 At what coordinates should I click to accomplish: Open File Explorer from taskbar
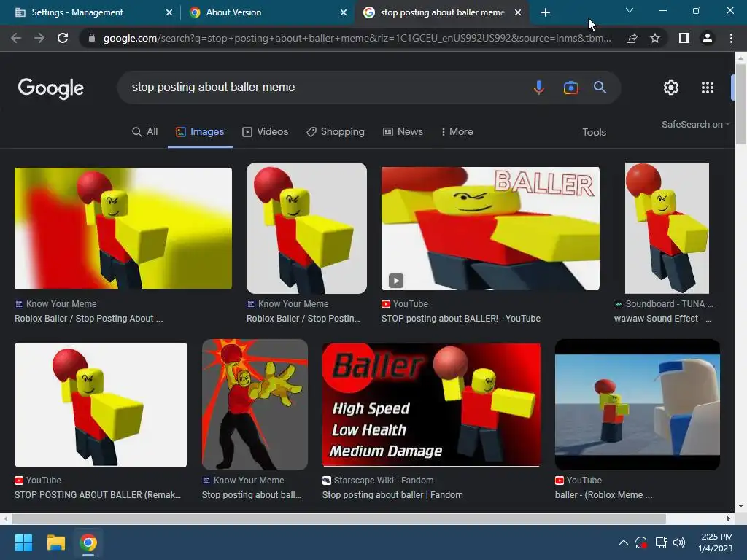coord(55,542)
